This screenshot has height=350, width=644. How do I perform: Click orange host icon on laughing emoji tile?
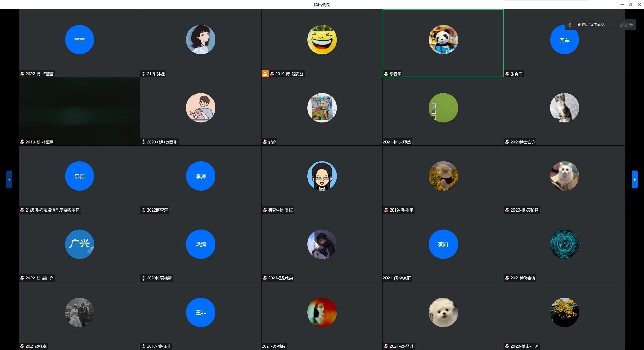[x=265, y=74]
